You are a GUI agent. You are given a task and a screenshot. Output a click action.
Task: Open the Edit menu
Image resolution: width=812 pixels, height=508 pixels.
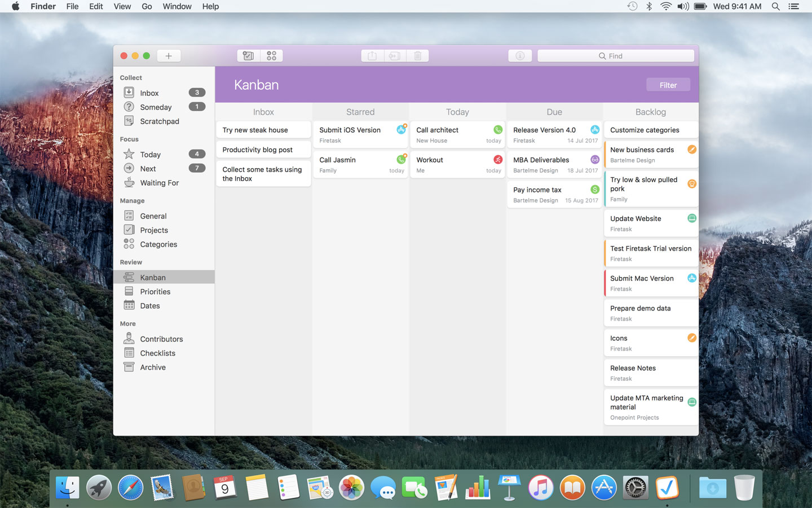96,6
